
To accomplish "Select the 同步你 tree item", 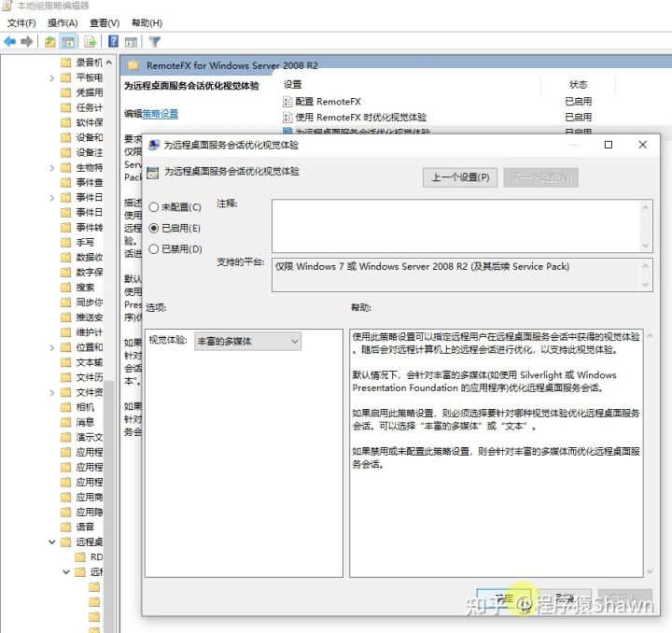I will pos(90,302).
